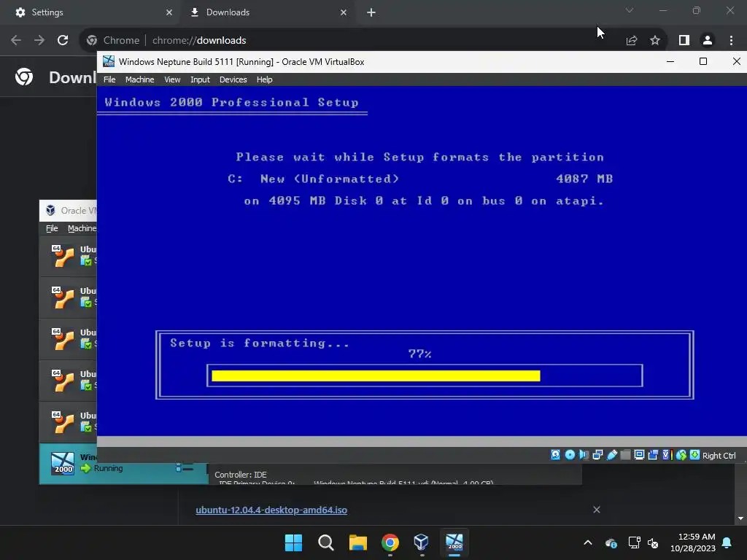
Task: Open hard disk activity indicator in VM status bar
Action: (555, 455)
